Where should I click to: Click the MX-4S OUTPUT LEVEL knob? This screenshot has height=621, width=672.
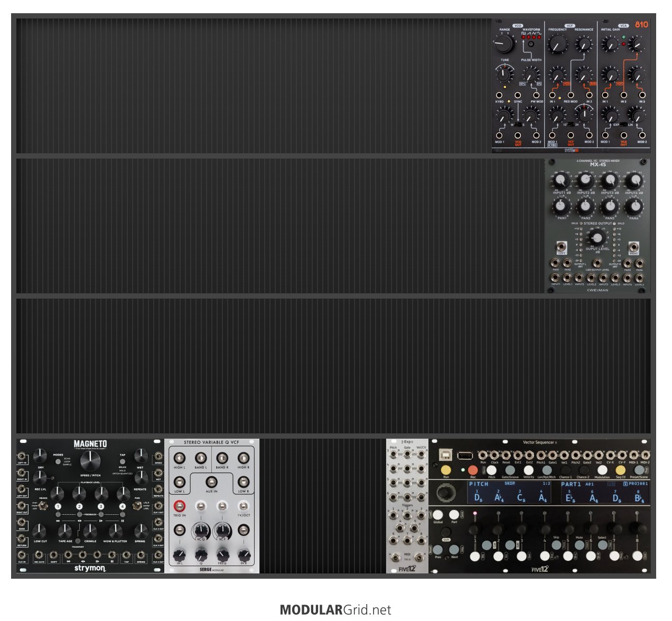click(x=598, y=238)
